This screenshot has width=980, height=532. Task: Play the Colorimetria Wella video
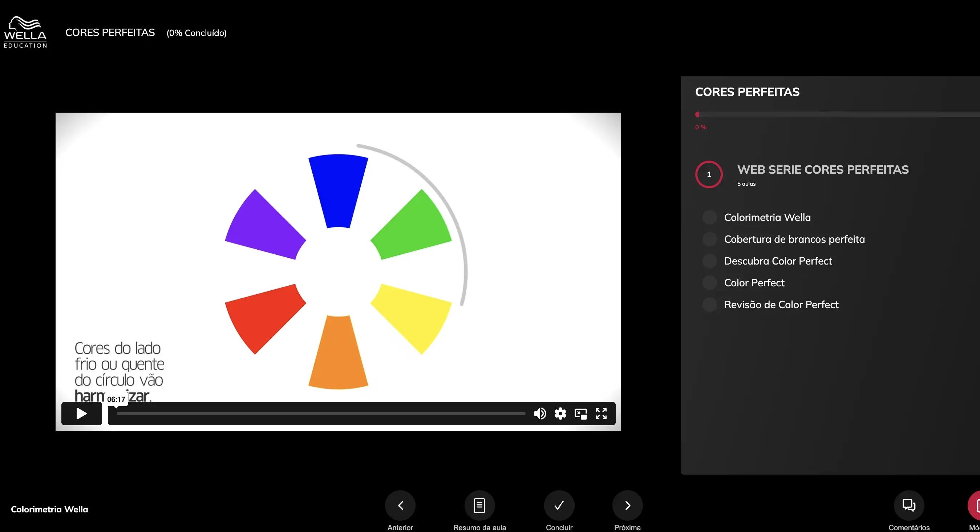(x=81, y=413)
